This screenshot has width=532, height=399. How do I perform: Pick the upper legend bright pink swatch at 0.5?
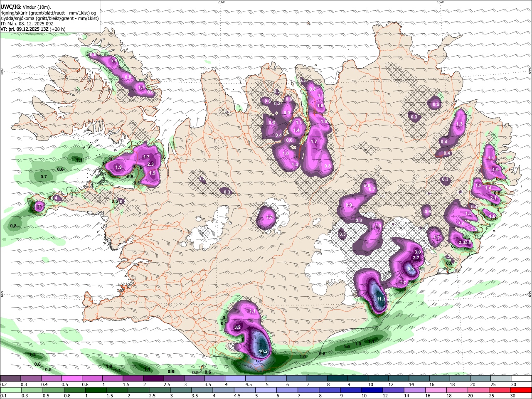[71, 379]
